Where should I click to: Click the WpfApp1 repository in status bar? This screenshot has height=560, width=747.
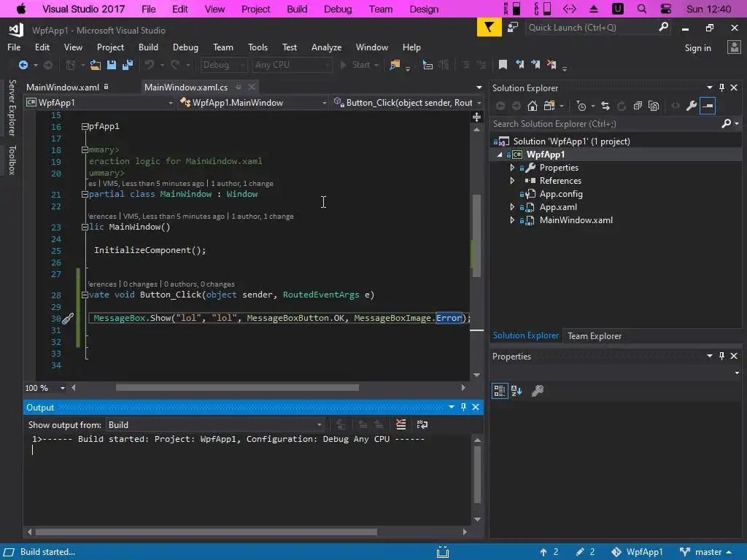[637, 552]
